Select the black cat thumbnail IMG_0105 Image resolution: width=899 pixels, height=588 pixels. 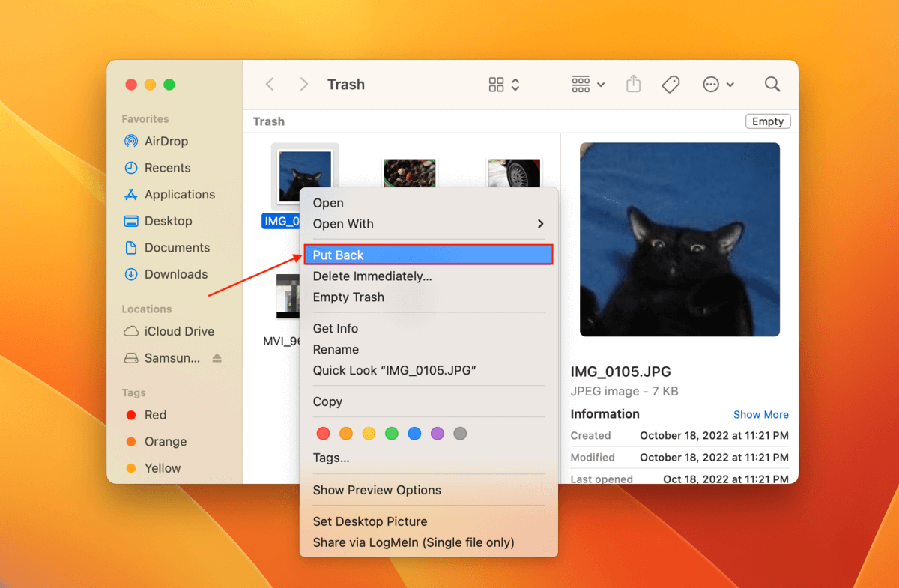point(305,177)
